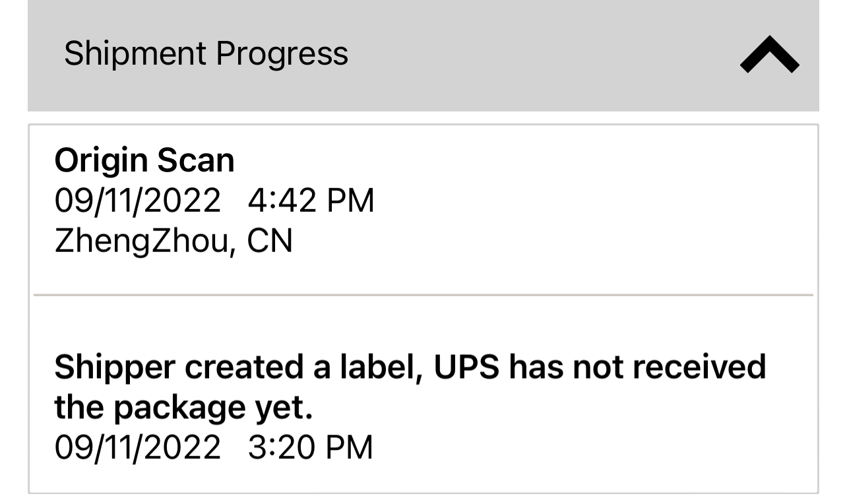Tap the 'CN' country code
The image size is (847, 504).
click(270, 241)
